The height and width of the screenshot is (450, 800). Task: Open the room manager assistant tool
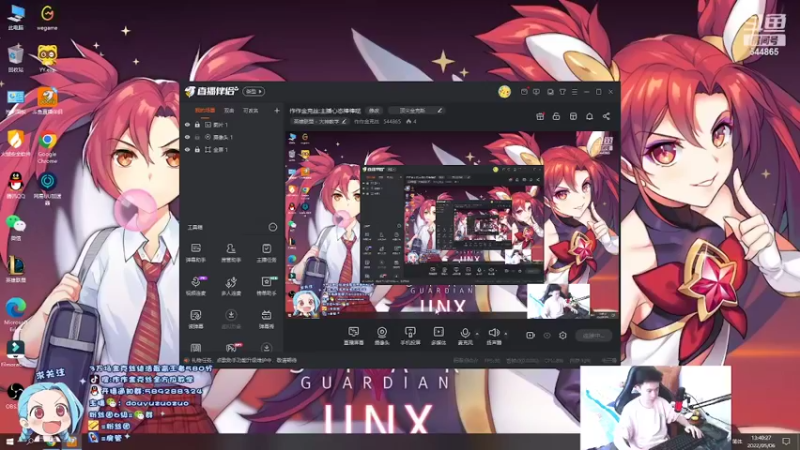tap(231, 253)
